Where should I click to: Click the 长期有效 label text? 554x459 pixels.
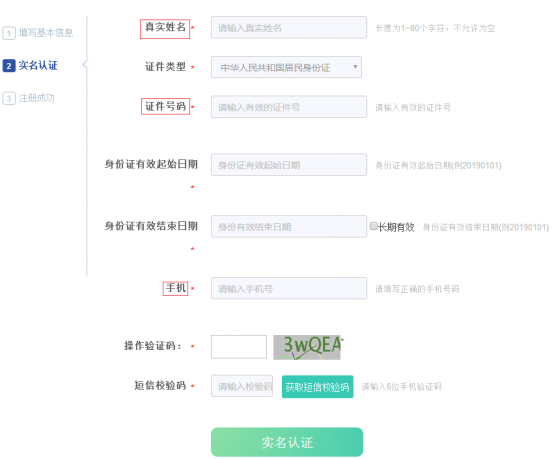click(x=396, y=227)
